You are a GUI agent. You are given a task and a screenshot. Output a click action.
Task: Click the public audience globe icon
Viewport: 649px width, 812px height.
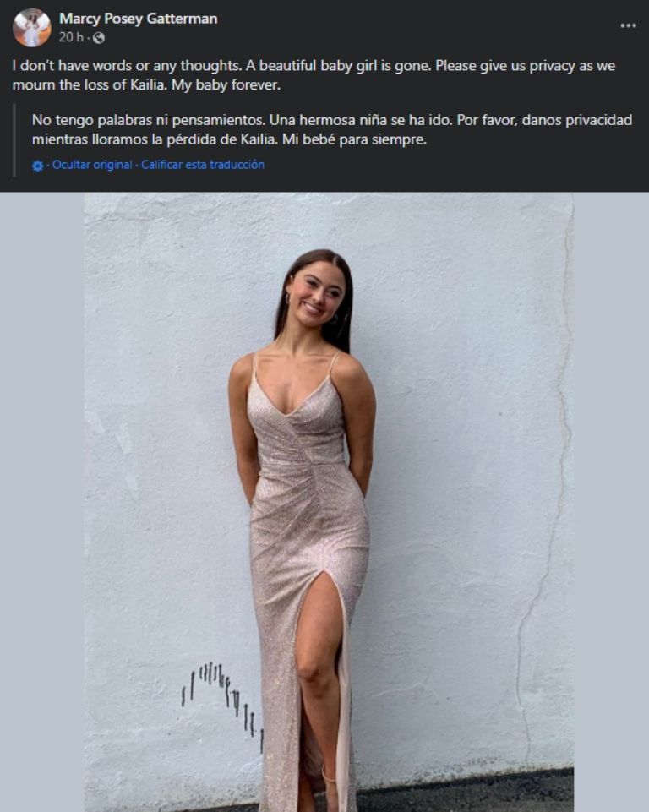(x=98, y=38)
